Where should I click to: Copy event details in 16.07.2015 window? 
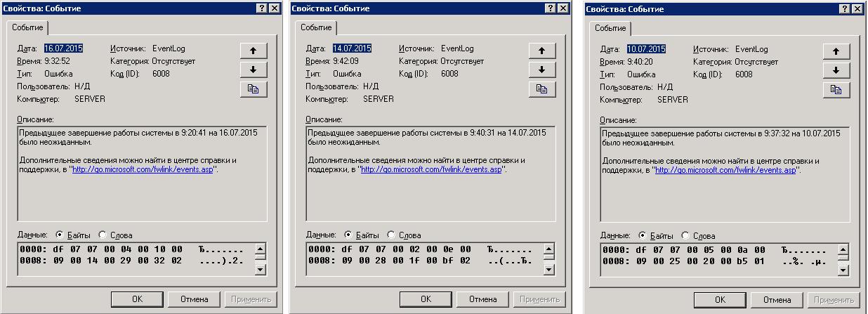[x=253, y=89]
